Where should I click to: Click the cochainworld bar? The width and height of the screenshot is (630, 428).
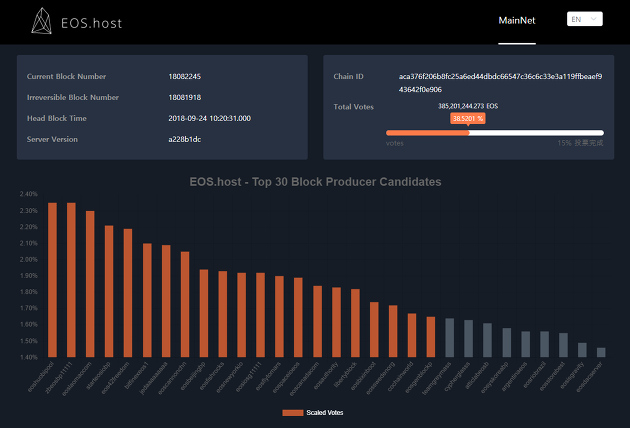point(412,335)
